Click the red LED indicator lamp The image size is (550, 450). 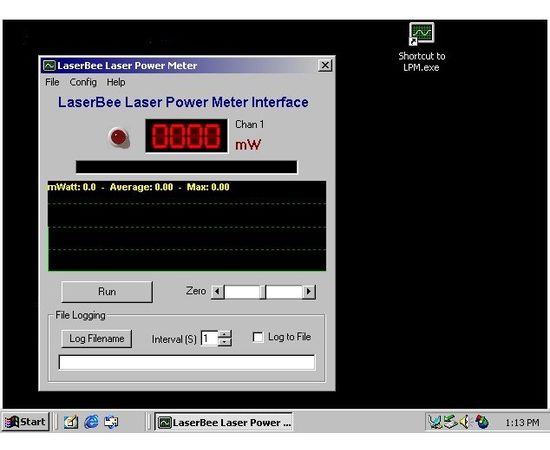[x=119, y=137]
